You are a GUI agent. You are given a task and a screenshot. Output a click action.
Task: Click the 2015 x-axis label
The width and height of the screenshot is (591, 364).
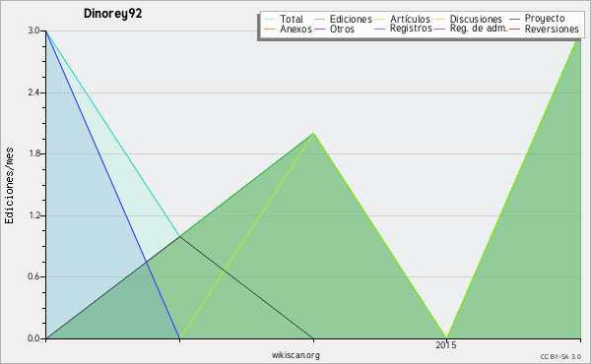446,345
